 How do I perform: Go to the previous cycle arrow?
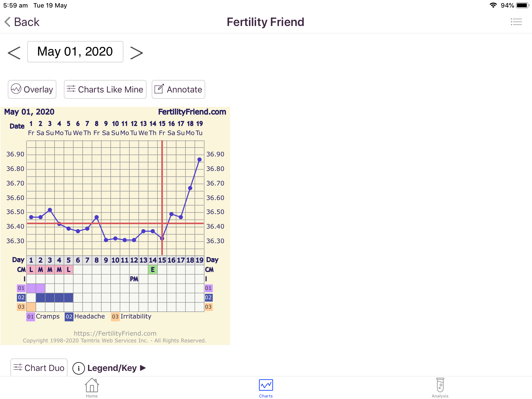pyautogui.click(x=14, y=53)
